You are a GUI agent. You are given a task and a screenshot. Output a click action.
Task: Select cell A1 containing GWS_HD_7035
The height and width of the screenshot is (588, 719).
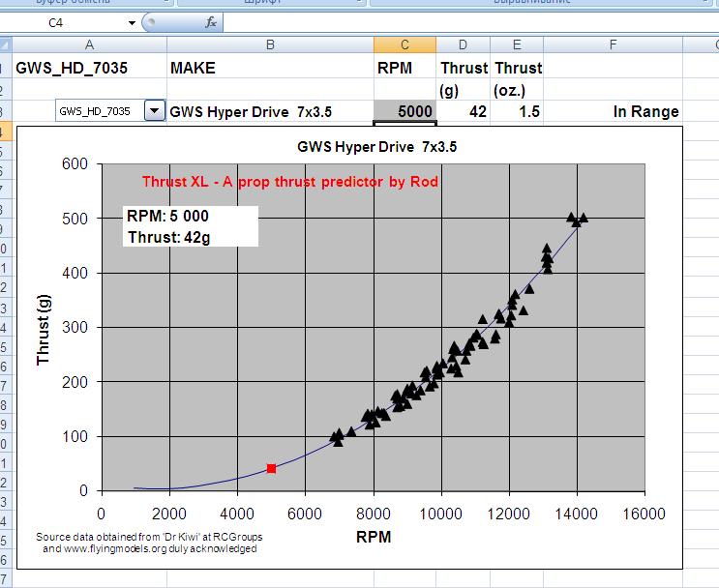click(x=89, y=68)
